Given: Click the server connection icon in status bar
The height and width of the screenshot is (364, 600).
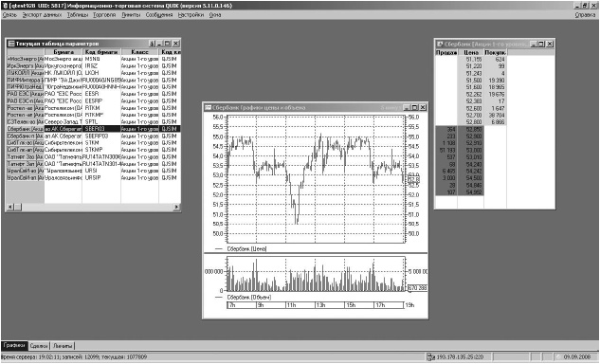Looking at the screenshot, I should pos(430,357).
